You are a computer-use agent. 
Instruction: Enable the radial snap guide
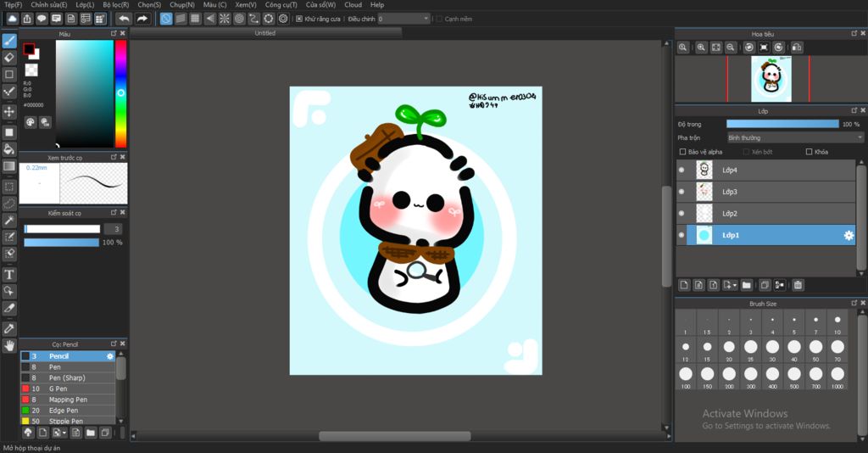tap(225, 19)
